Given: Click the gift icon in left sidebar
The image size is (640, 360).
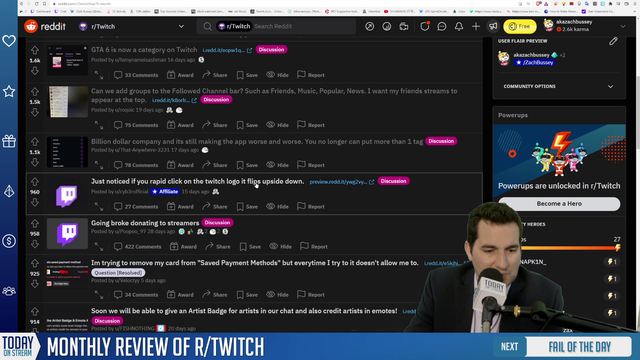Looking at the screenshot, I should point(9,141).
